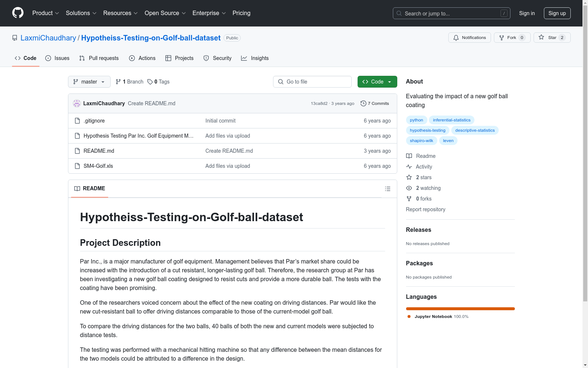588x368 pixels.
Task: Click the inferential-statistics topic tag
Action: [x=452, y=120]
